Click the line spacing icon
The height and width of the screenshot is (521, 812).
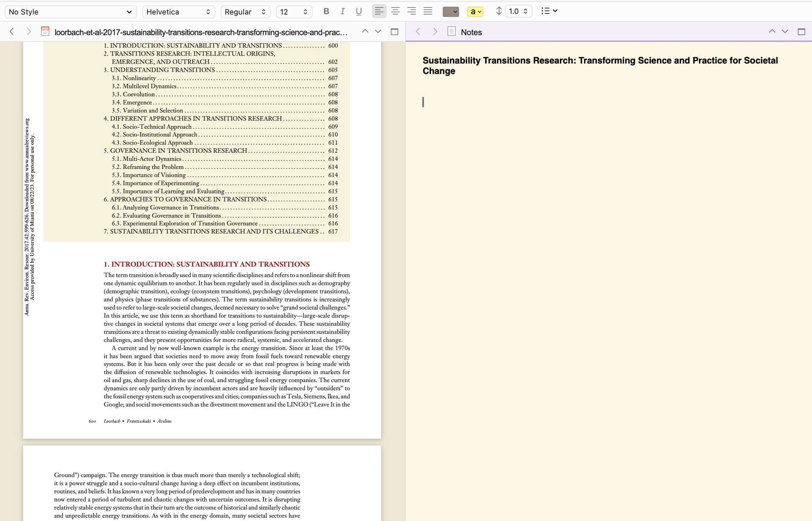pos(499,11)
